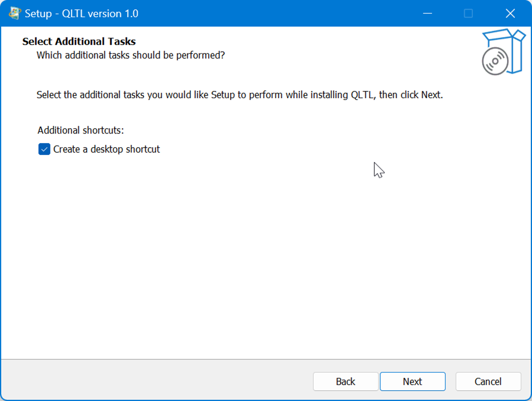The width and height of the screenshot is (532, 401).
Task: Click the grey footer area left of Back
Action: (x=153, y=381)
